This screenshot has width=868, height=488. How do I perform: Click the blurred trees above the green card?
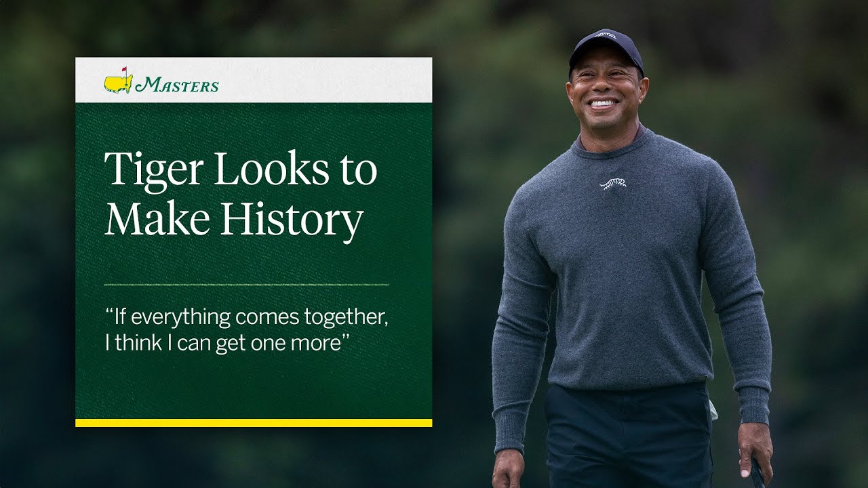pos(254,28)
